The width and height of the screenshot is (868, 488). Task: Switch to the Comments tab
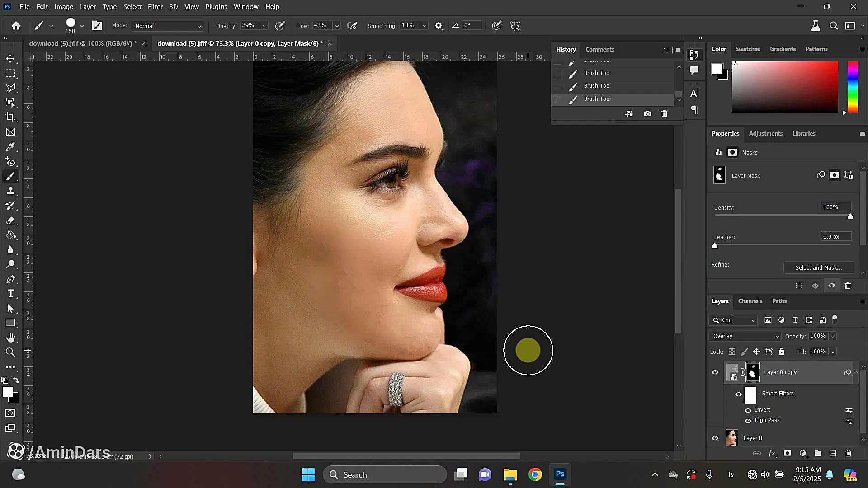point(599,49)
